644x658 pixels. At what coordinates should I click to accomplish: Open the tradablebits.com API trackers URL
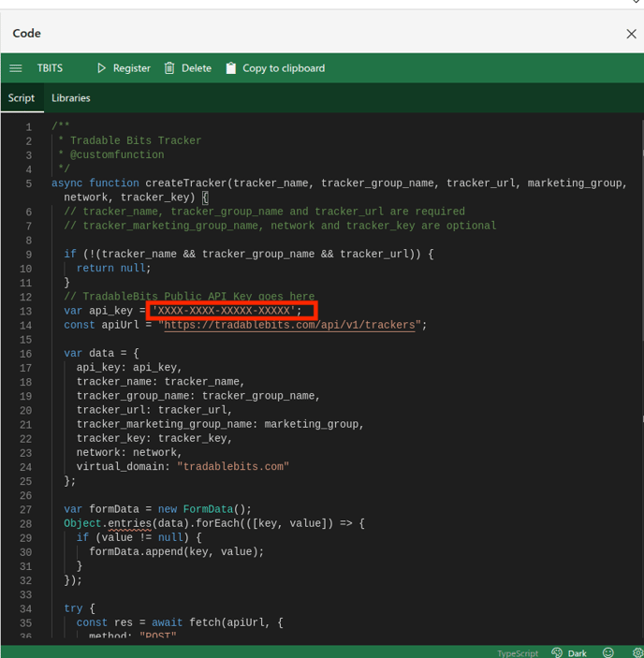click(x=289, y=325)
